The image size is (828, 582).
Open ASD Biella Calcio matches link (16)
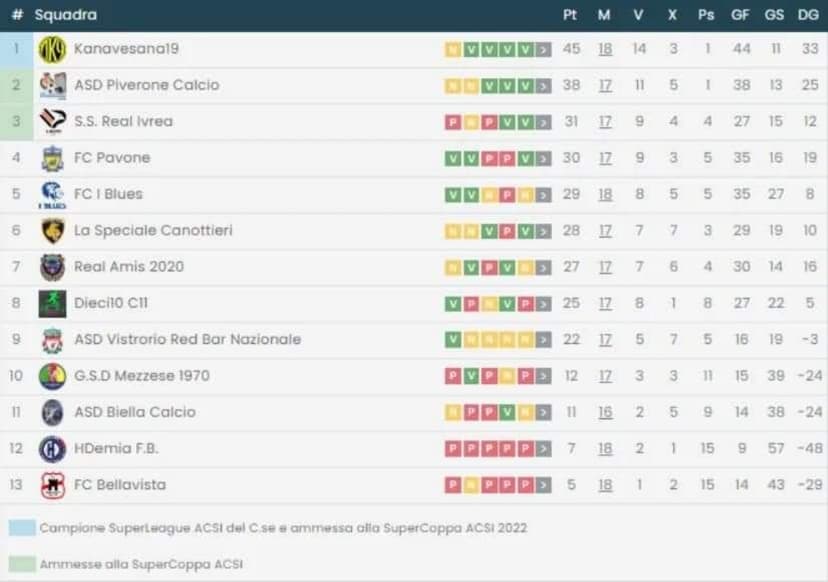pyautogui.click(x=605, y=412)
